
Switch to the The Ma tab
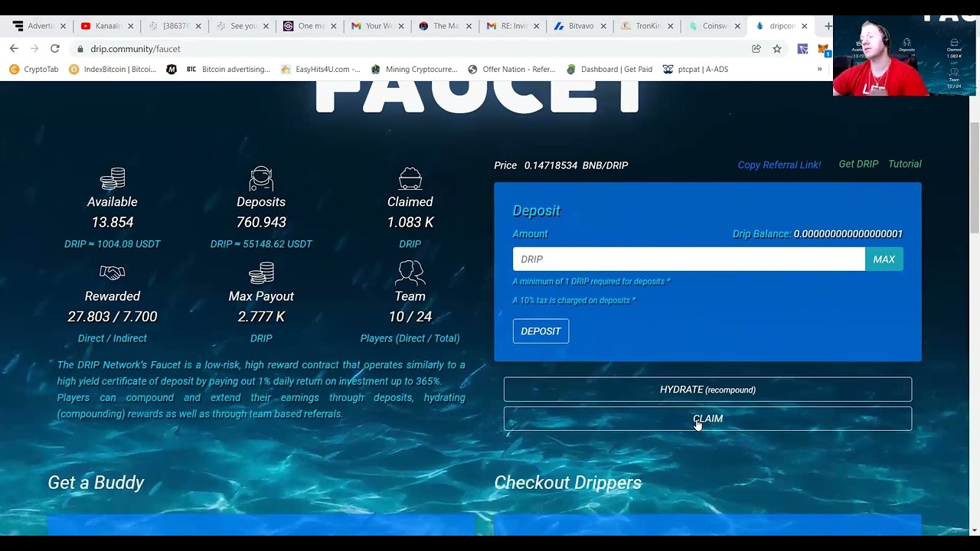click(439, 26)
